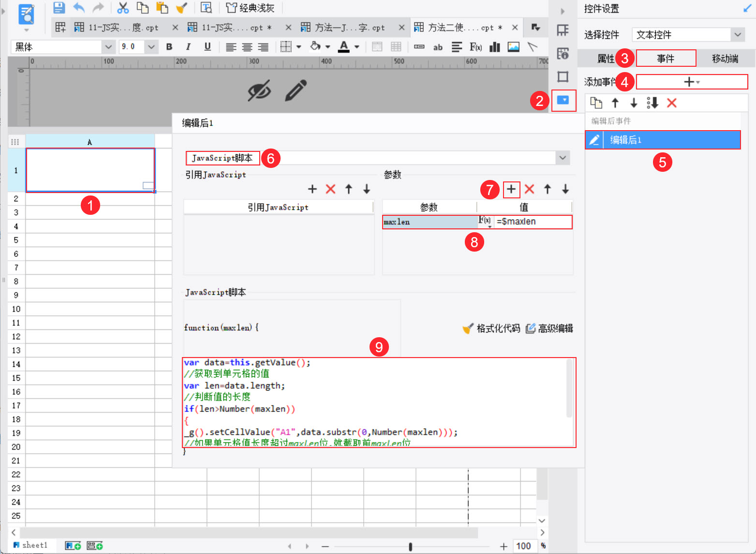
Task: Select the 移动端 tab
Action: [725, 59]
